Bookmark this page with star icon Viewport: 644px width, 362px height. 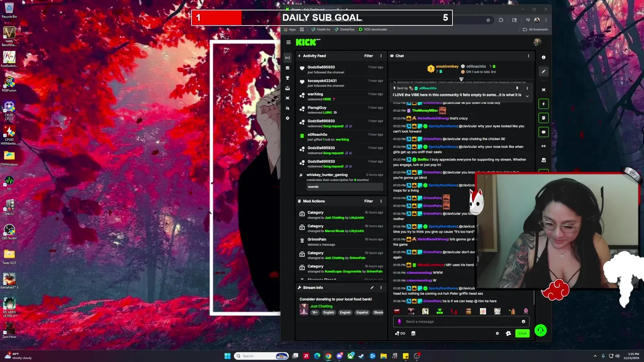[x=488, y=20]
